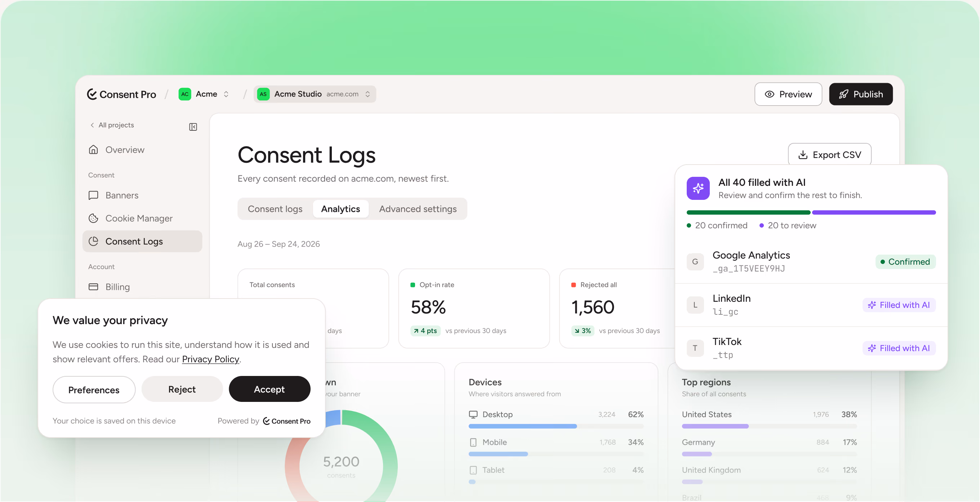Open Billing card icon
Screen dimensions: 980x502
click(x=93, y=287)
